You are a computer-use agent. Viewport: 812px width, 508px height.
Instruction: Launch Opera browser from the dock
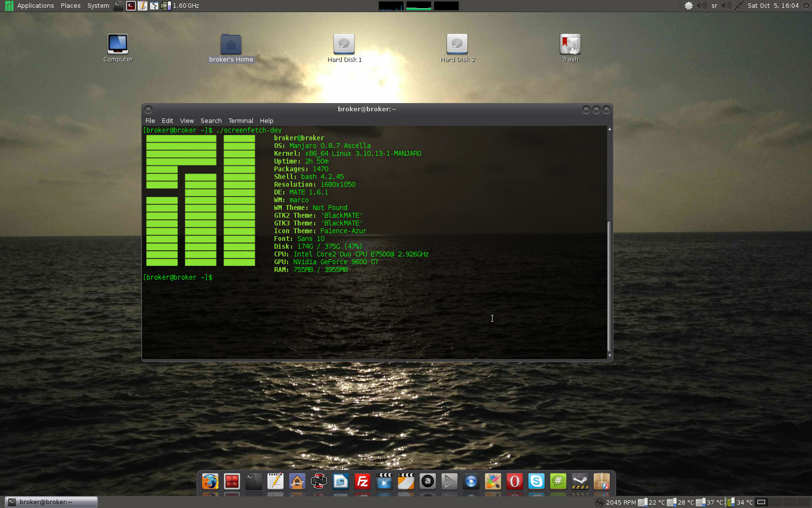[x=515, y=481]
